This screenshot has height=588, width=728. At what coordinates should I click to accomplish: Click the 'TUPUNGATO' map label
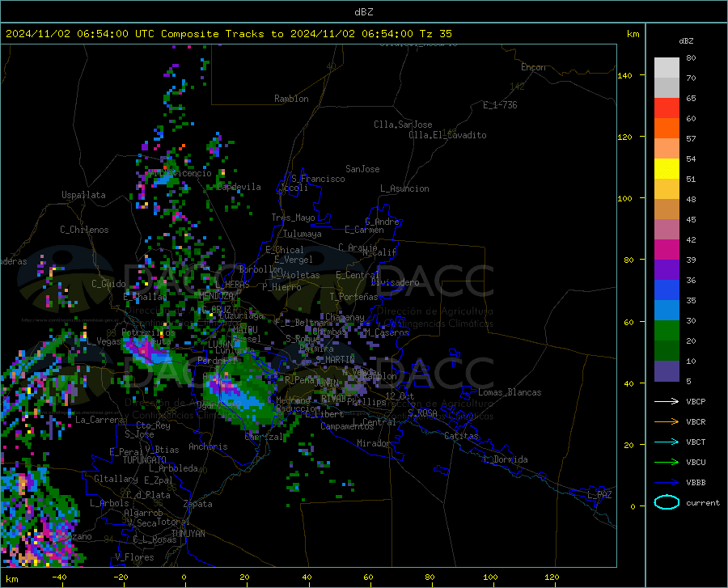point(145,460)
